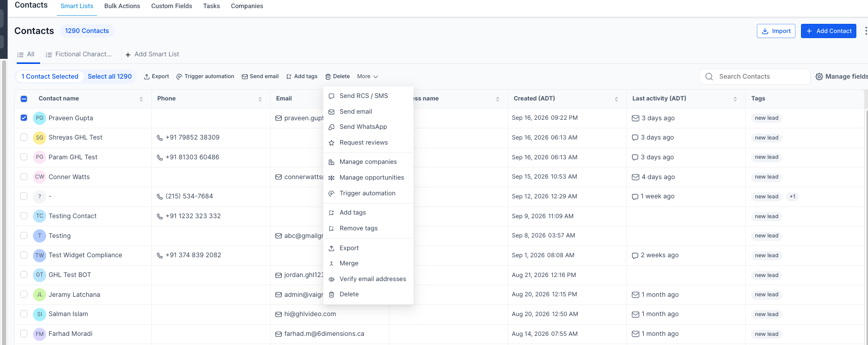Sort by Created (ADT) column arrows
868x345 pixels.
tap(616, 99)
